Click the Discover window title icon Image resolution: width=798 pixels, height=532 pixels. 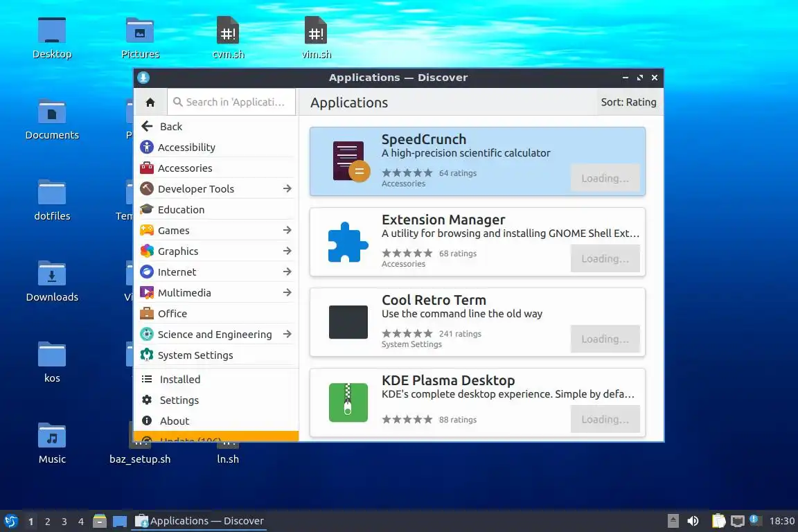(x=143, y=78)
